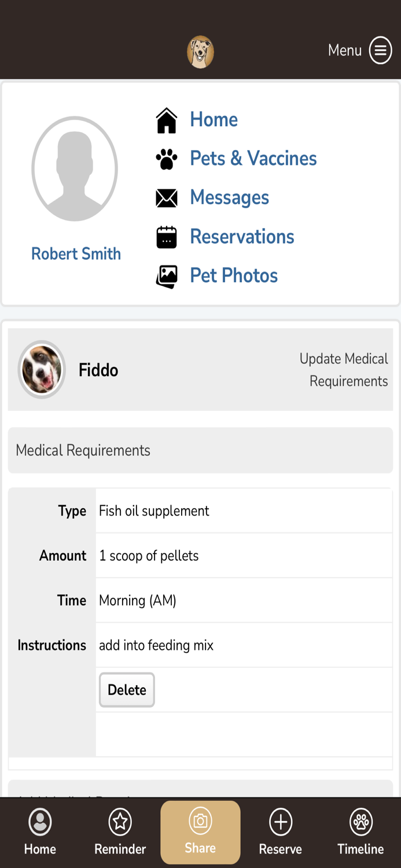The image size is (401, 868).
Task: Click the Pet Photos picture icon
Action: [x=167, y=276]
